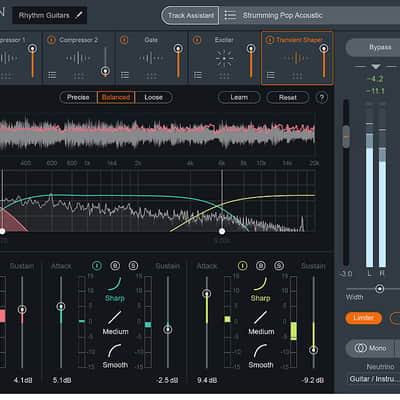Open Compressor 2 module preset list icon
The image size is (400, 400).
click(x=52, y=75)
